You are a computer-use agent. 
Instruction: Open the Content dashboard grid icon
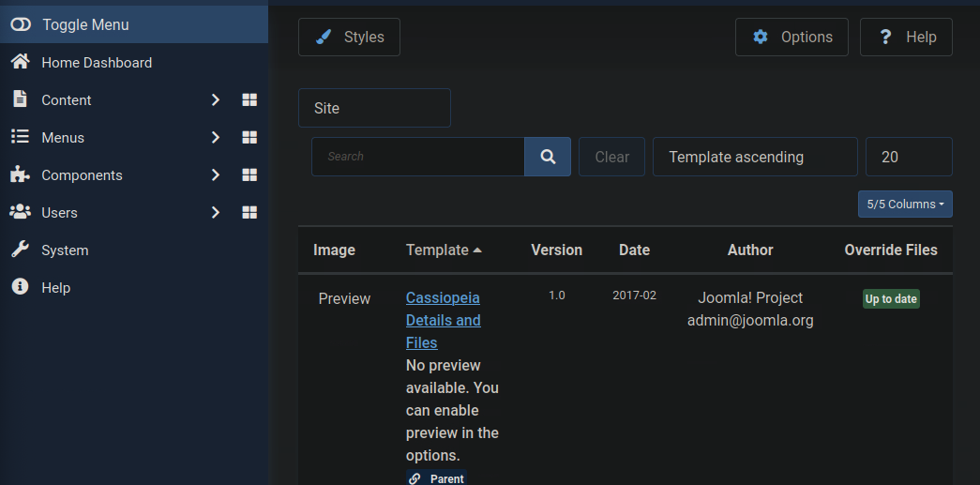(249, 100)
